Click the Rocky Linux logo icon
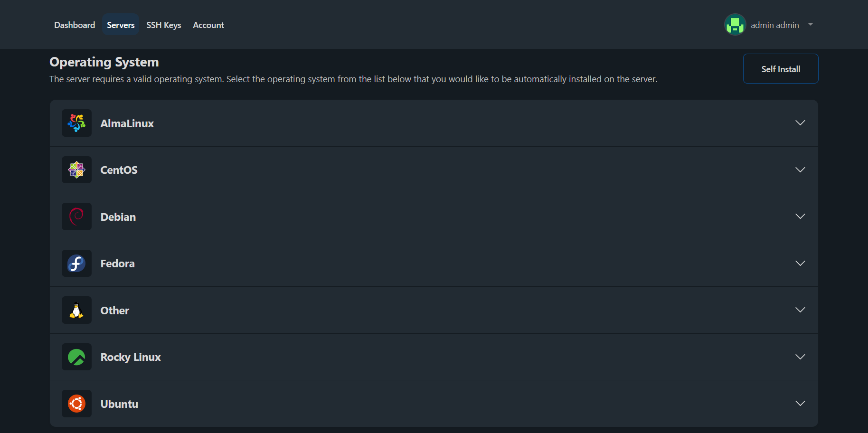The width and height of the screenshot is (868, 433). tap(76, 357)
